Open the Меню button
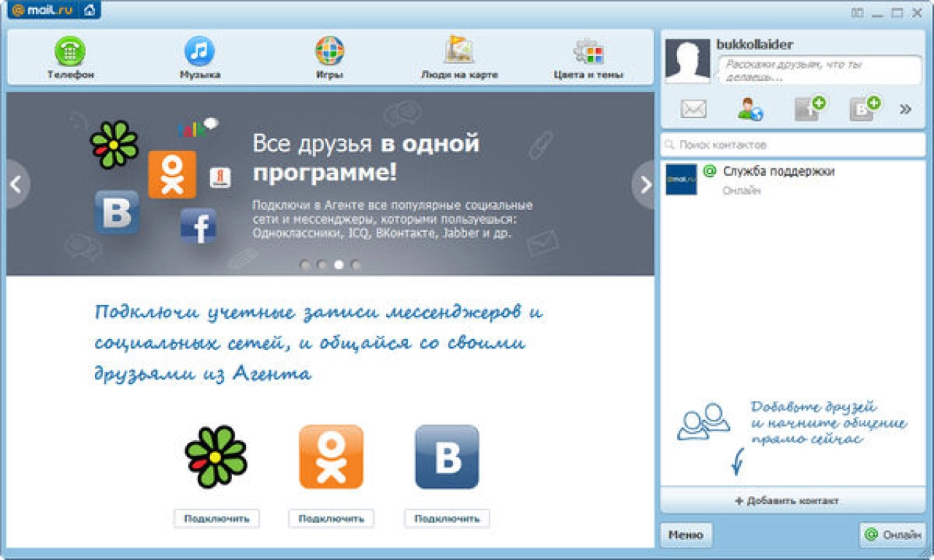This screenshot has height=560, width=934. click(686, 535)
